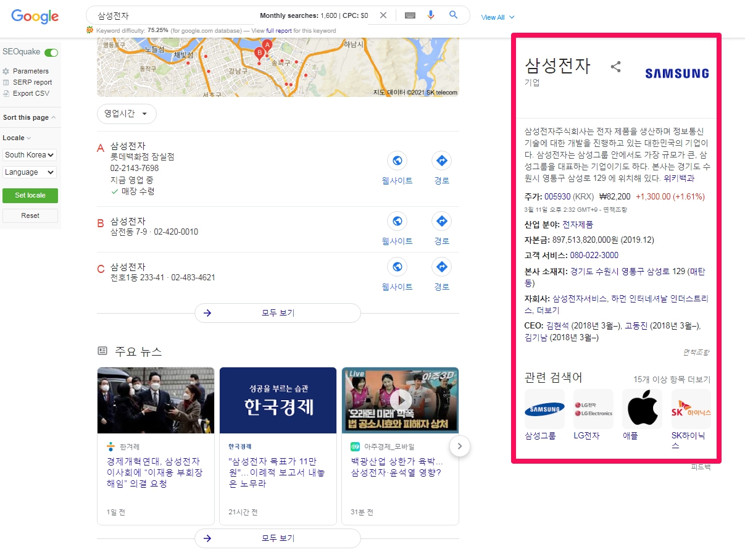745x560 pixels.
Task: Expand the 영업시간 filter dropdown
Action: pyautogui.click(x=126, y=114)
